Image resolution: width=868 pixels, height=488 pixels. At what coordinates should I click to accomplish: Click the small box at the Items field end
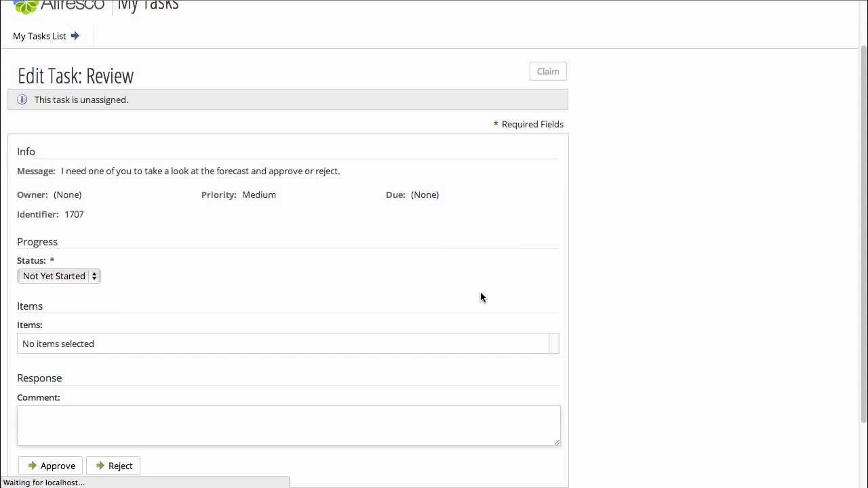pos(554,344)
